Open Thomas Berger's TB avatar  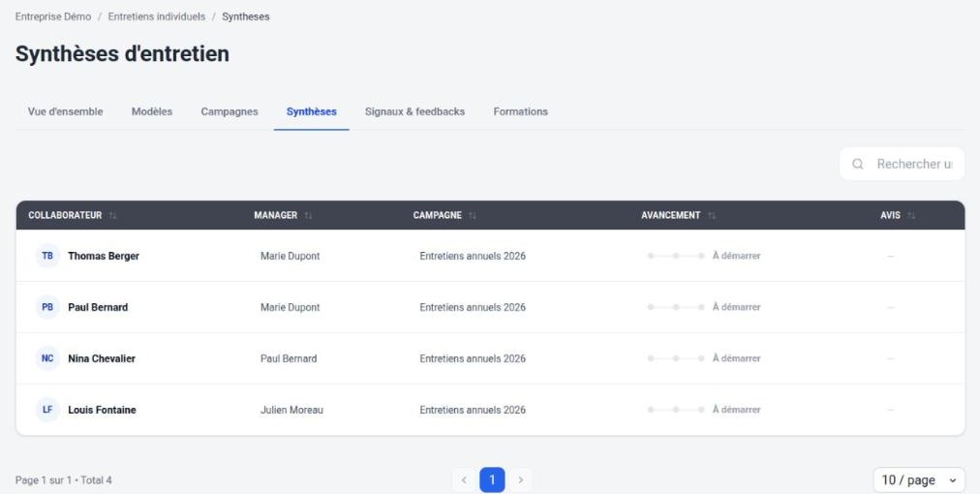click(x=47, y=256)
